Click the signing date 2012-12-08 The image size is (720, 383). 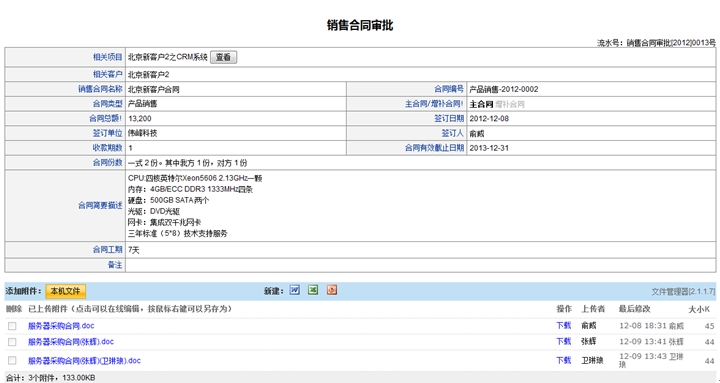click(x=489, y=119)
